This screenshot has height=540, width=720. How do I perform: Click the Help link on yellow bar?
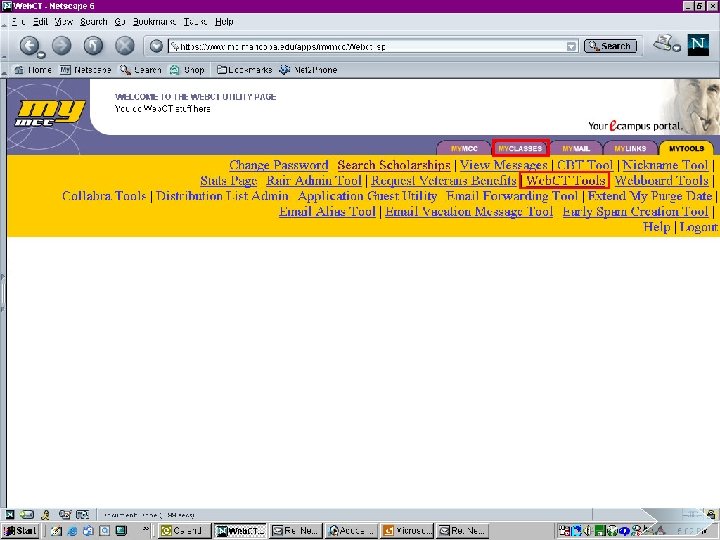coord(657,227)
